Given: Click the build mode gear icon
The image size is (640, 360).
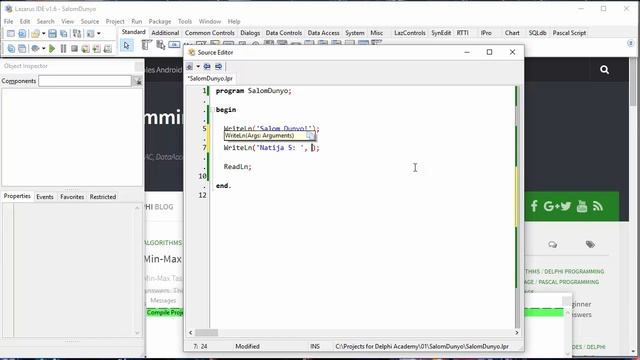Looking at the screenshot, I should pos(35,49).
